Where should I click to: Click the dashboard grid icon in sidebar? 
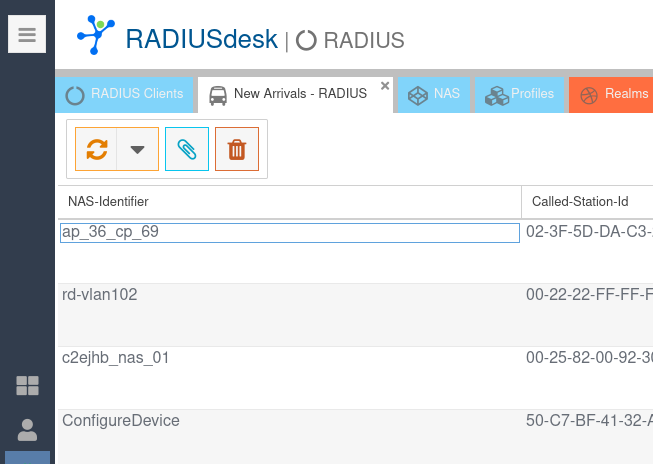tap(27, 385)
